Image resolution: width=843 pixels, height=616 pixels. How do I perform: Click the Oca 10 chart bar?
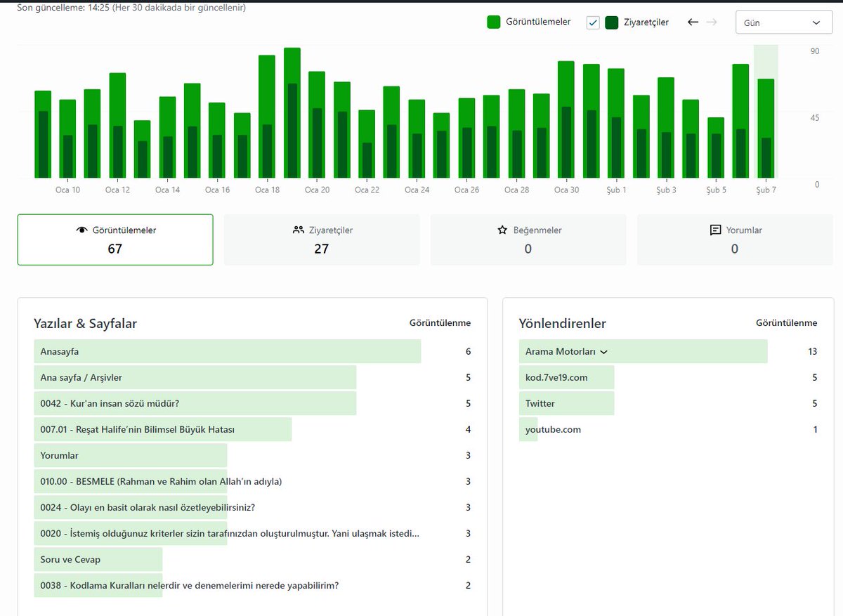[x=67, y=138]
